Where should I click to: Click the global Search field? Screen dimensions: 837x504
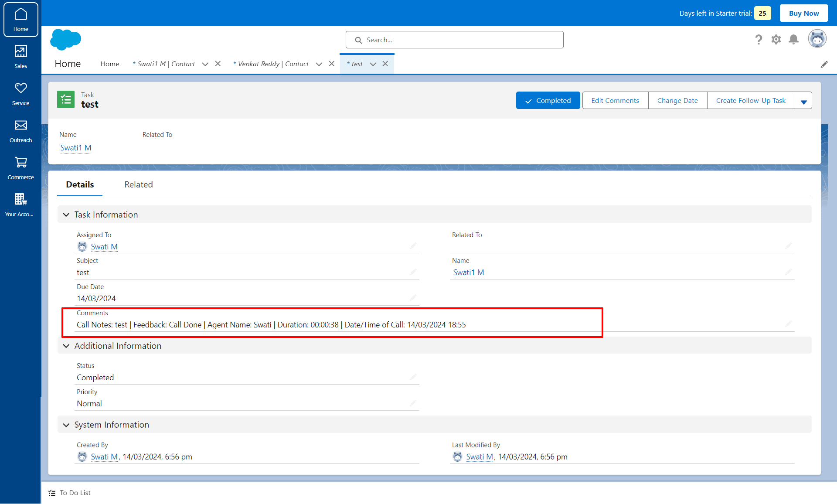pyautogui.click(x=454, y=40)
